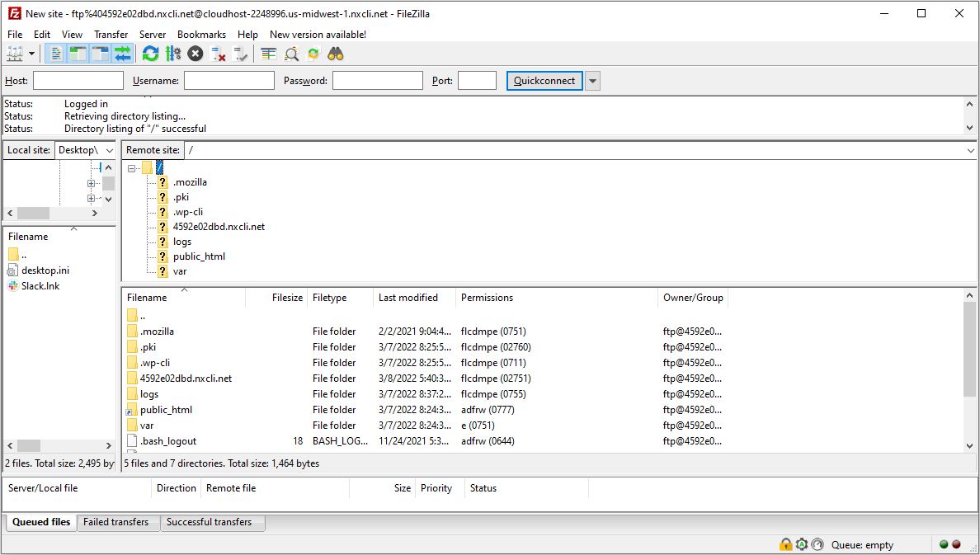This screenshot has height=555, width=980.
Task: Click the speed limits gauge icon
Action: point(817,544)
